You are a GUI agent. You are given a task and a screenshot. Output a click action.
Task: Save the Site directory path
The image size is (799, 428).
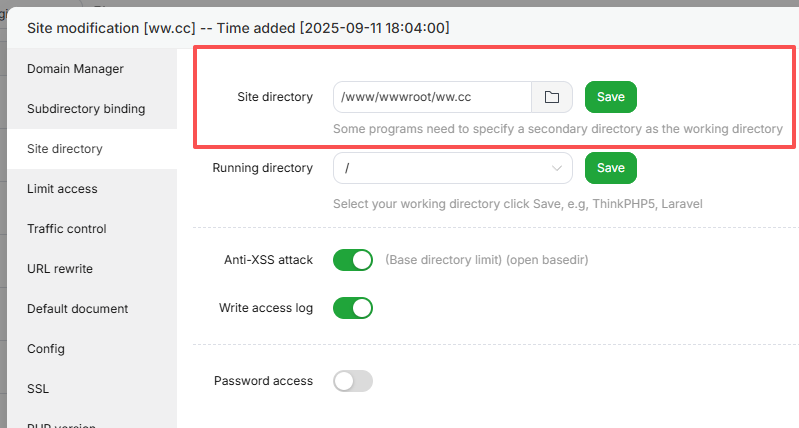(x=610, y=97)
